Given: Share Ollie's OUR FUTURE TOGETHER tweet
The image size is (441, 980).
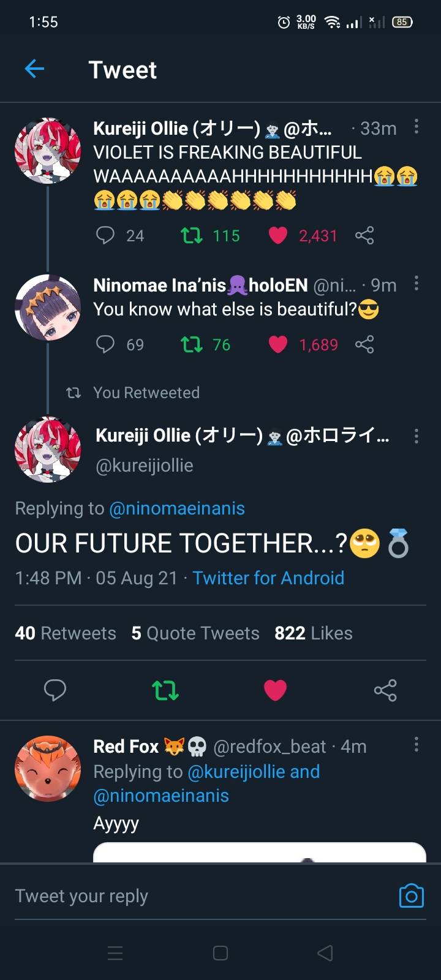Looking at the screenshot, I should 385,690.
